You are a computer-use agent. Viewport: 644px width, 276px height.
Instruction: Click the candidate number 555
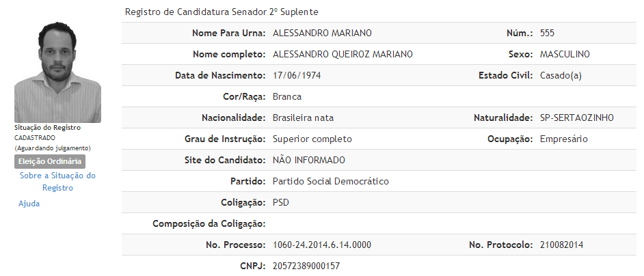pos(548,33)
